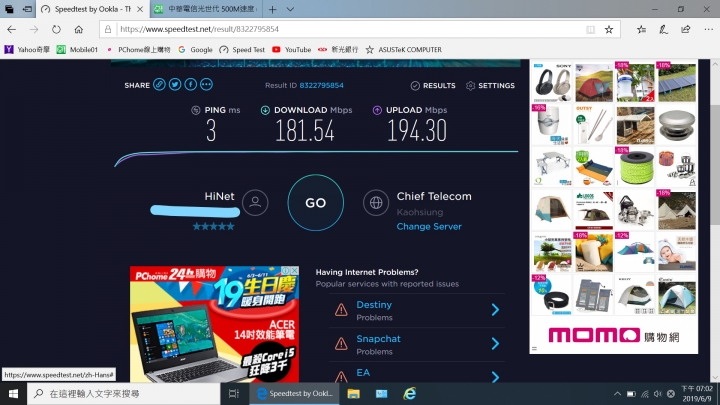Open the Mail app on taskbar
The width and height of the screenshot is (720, 405).
pyautogui.click(x=382, y=394)
